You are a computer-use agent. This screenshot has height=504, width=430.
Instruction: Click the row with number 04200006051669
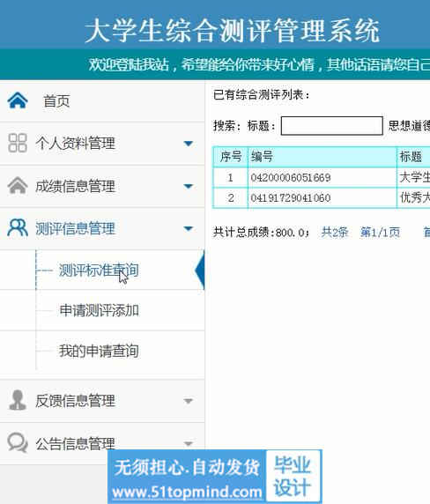click(x=322, y=177)
